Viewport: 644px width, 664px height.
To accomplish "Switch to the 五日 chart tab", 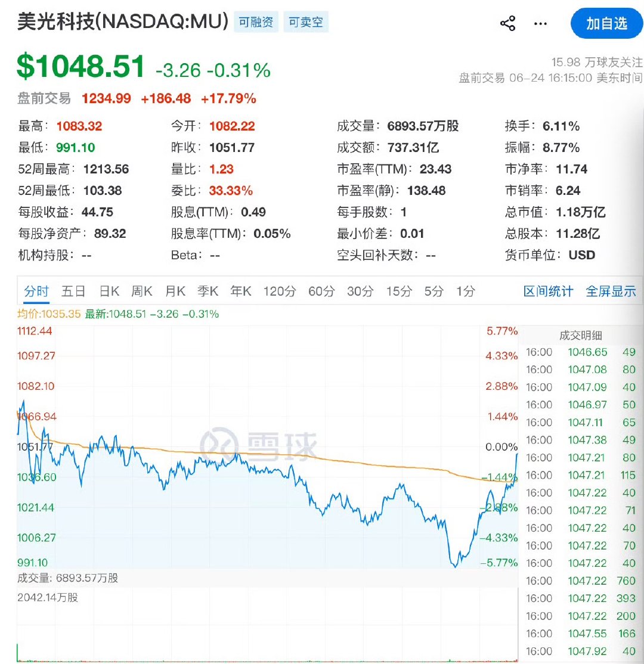I will [x=73, y=291].
